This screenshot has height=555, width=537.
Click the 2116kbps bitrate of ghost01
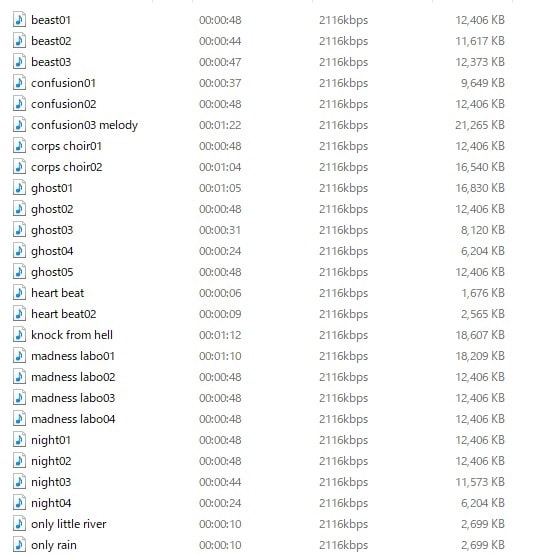(343, 188)
